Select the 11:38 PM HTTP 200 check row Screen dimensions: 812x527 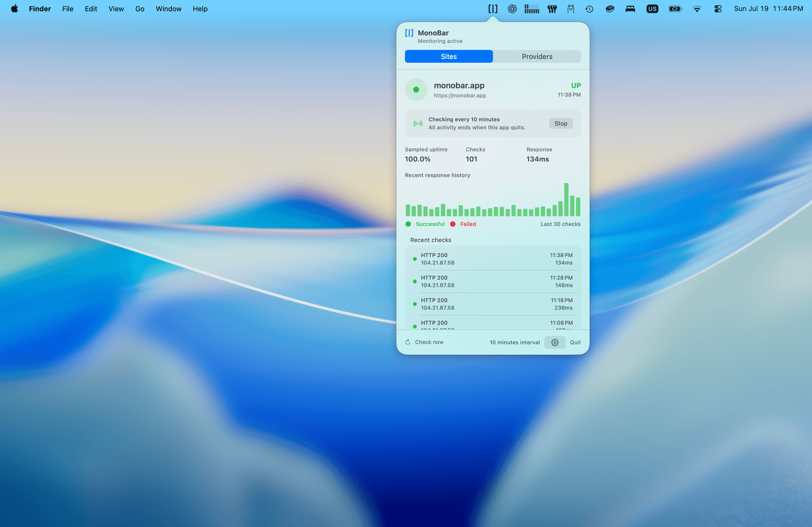tap(493, 259)
